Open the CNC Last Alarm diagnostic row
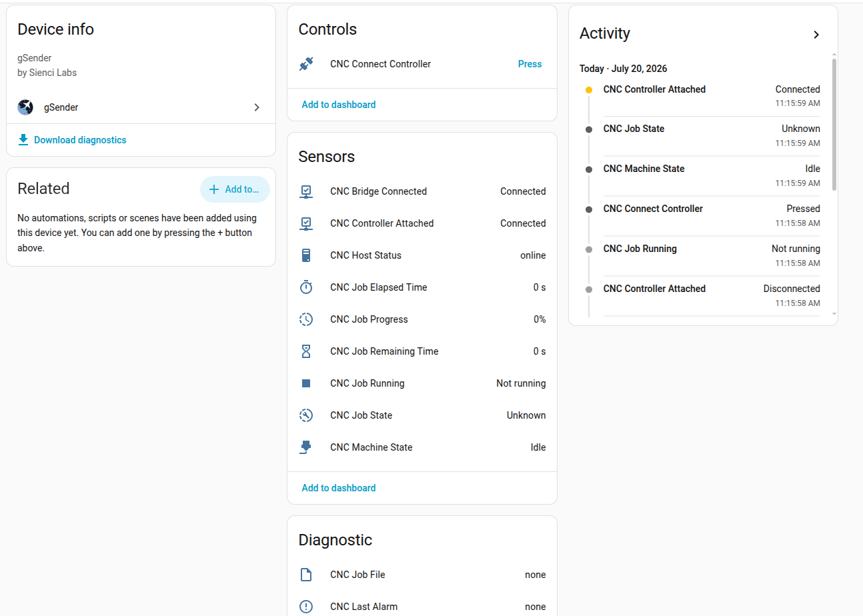The width and height of the screenshot is (863, 616). tap(422, 607)
